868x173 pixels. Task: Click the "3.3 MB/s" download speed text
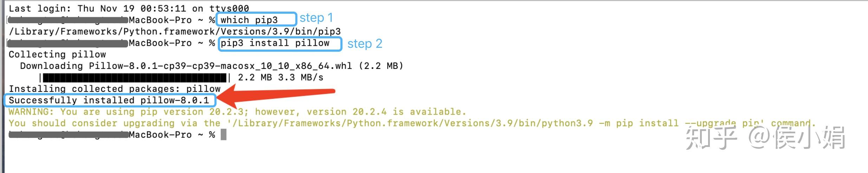300,77
